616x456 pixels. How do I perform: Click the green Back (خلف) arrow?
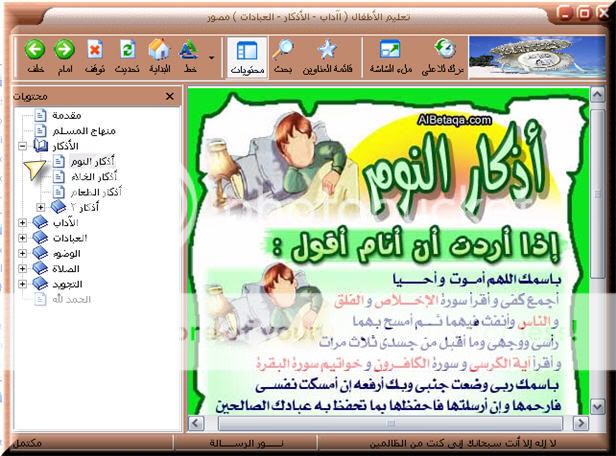click(35, 50)
